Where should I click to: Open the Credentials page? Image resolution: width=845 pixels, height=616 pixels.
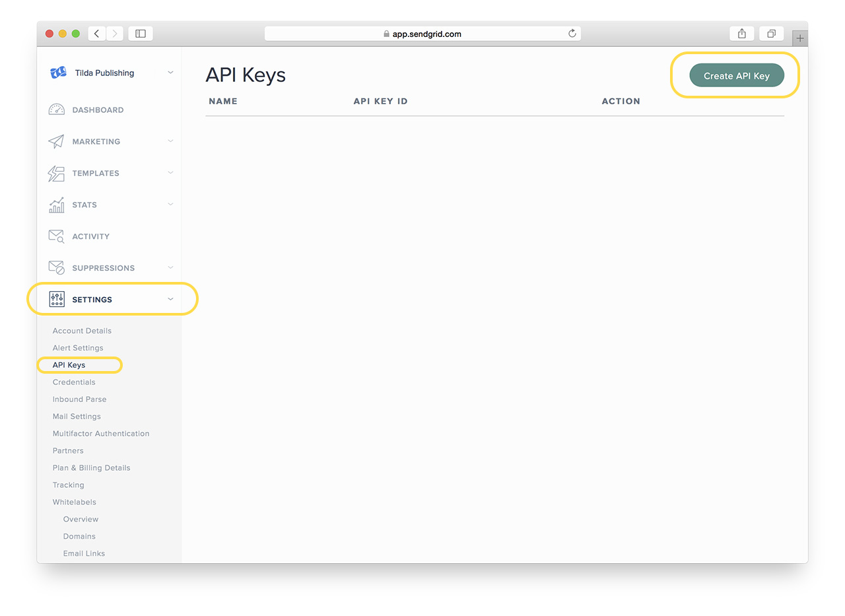click(x=73, y=382)
